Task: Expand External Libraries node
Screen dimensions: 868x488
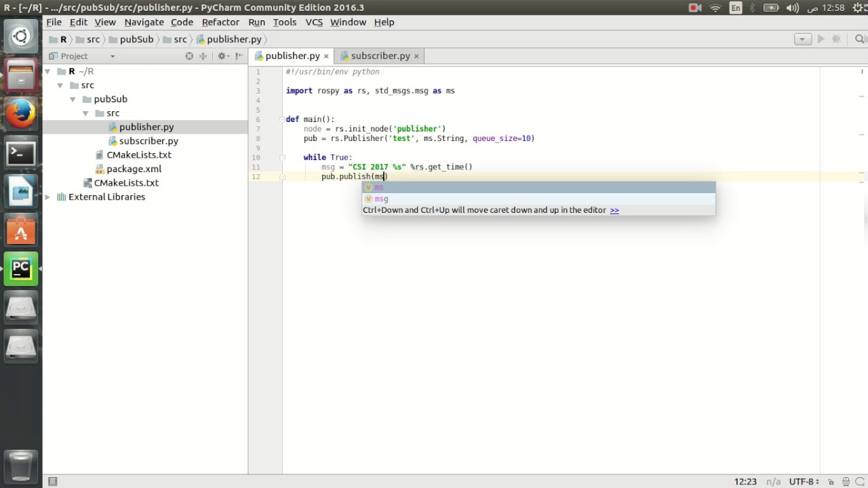Action: (x=47, y=197)
